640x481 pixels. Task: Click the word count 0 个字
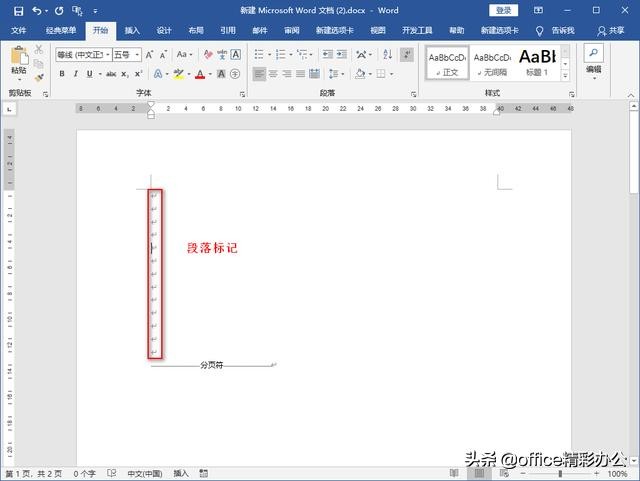[x=84, y=474]
